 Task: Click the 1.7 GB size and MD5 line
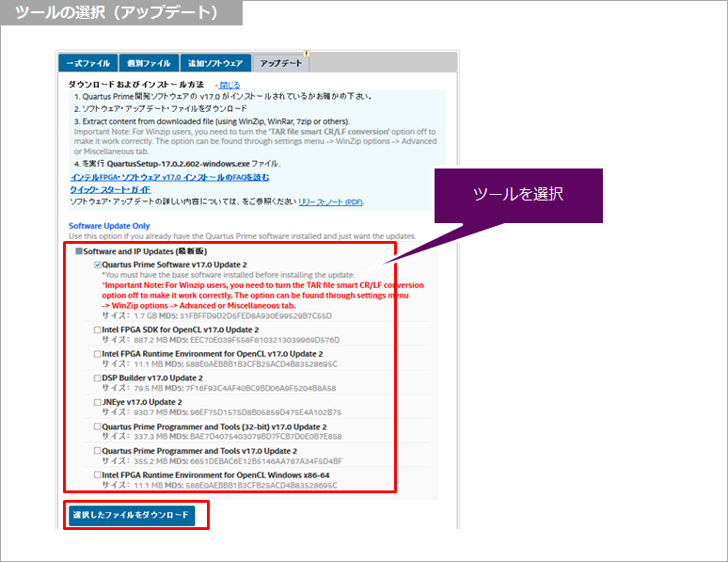tap(217, 316)
